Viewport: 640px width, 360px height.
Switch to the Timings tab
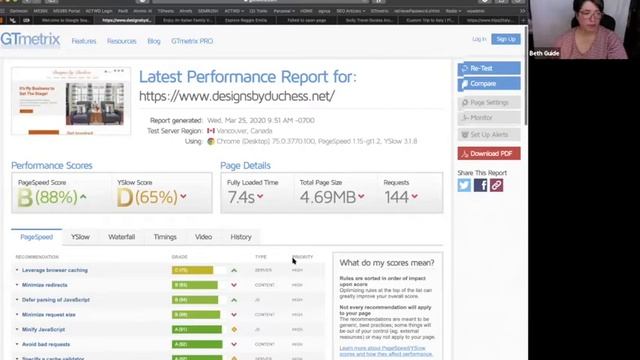click(165, 237)
